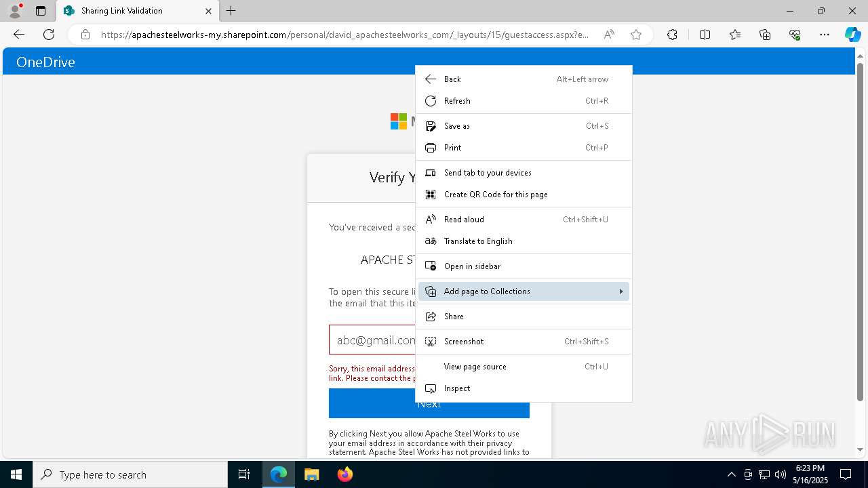Select Screenshot menu entry

tap(524, 342)
